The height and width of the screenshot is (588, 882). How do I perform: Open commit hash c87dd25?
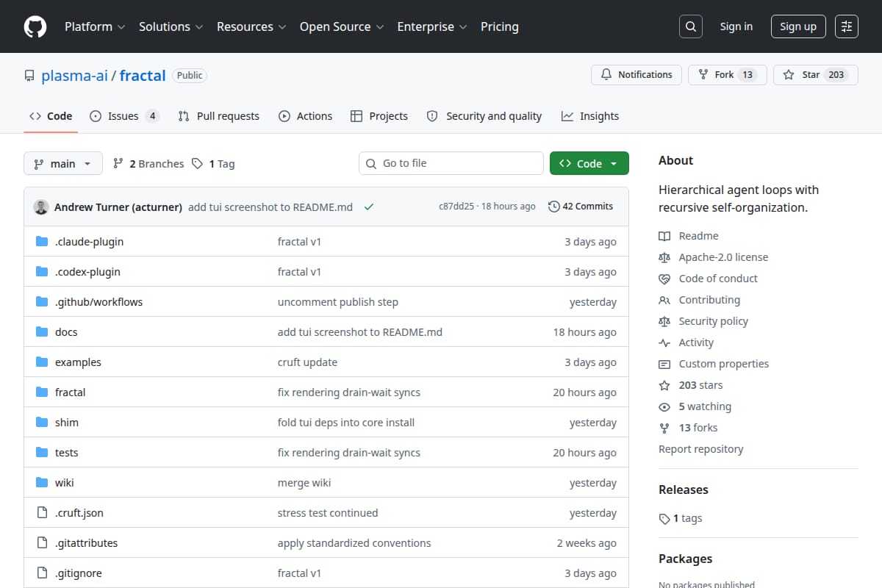click(x=456, y=207)
